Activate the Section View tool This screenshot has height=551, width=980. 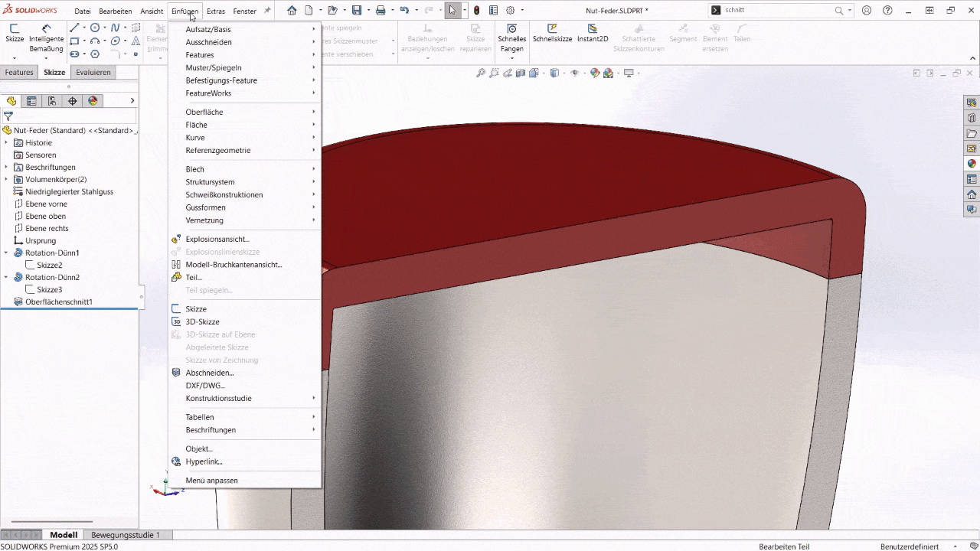521,73
